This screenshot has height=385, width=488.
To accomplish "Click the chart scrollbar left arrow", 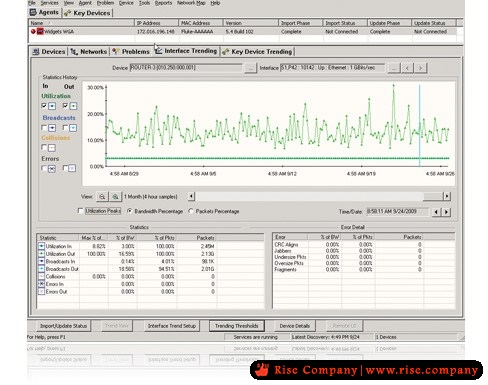I will pyautogui.click(x=191, y=196).
